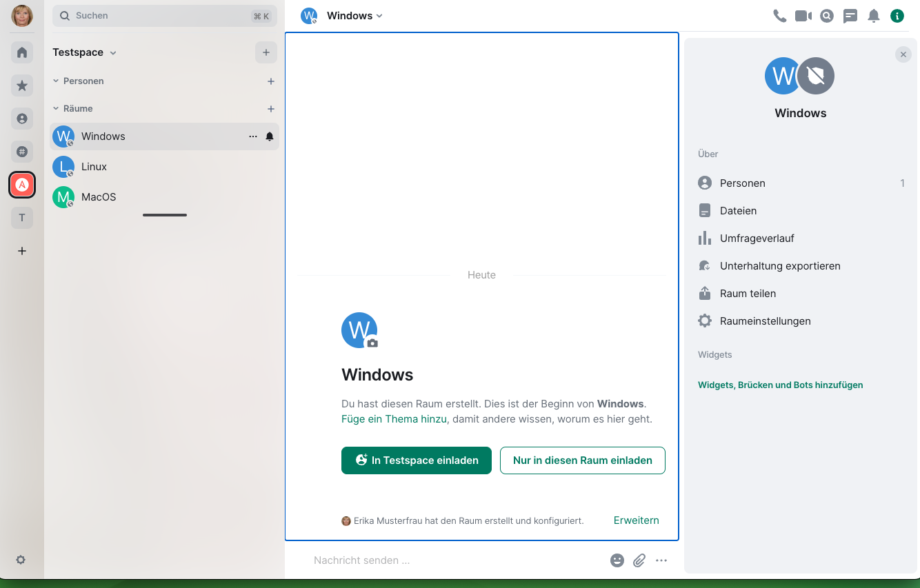
Task: Open Personen in the info panel
Action: (801, 183)
